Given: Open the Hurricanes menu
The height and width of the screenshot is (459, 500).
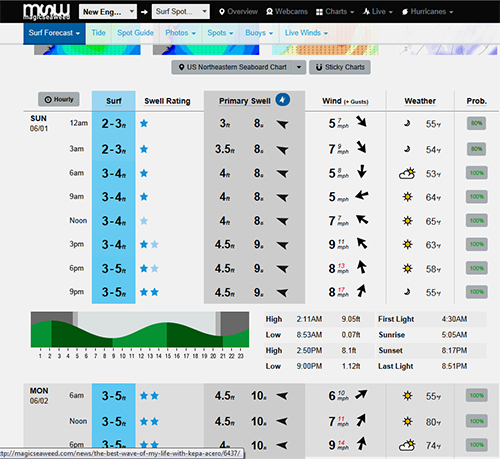Looking at the screenshot, I should [428, 12].
